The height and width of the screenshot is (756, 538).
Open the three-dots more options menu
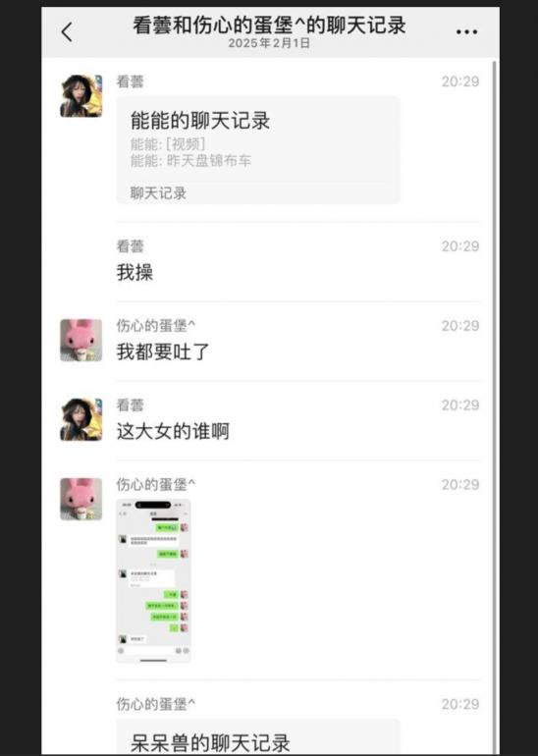(x=466, y=31)
